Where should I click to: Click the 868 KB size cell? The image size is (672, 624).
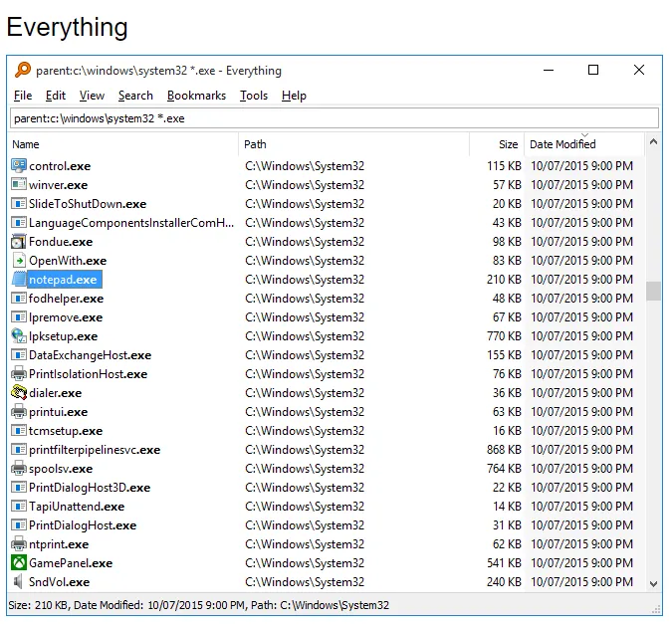coord(504,450)
